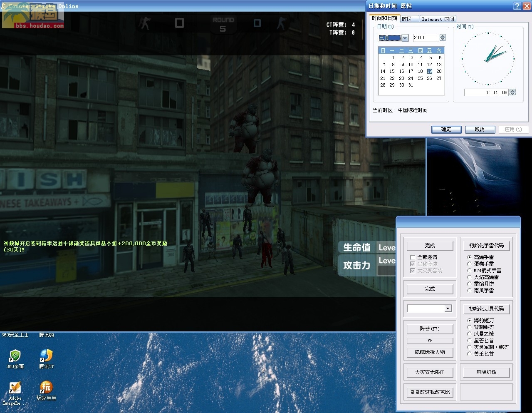Expand the empty combo box in trainer panel
Screen dimensions: 532x413
448,309
